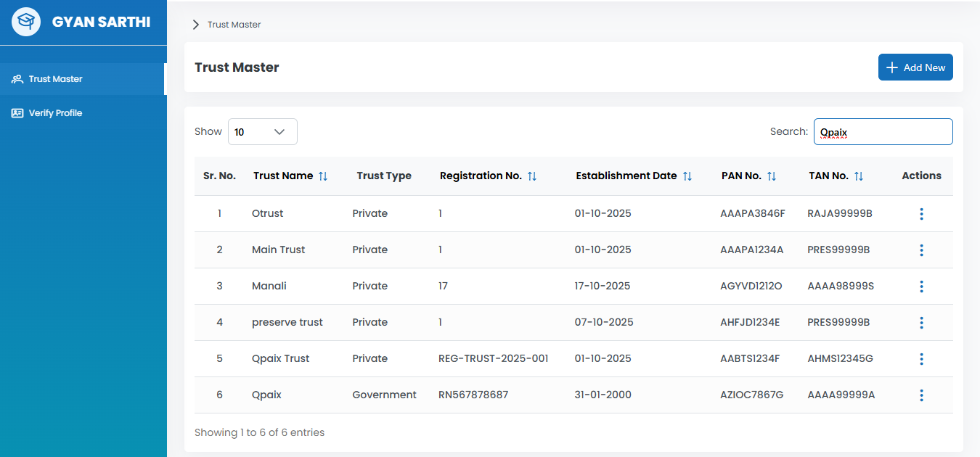Open actions menu for Main Trust row

(x=921, y=250)
